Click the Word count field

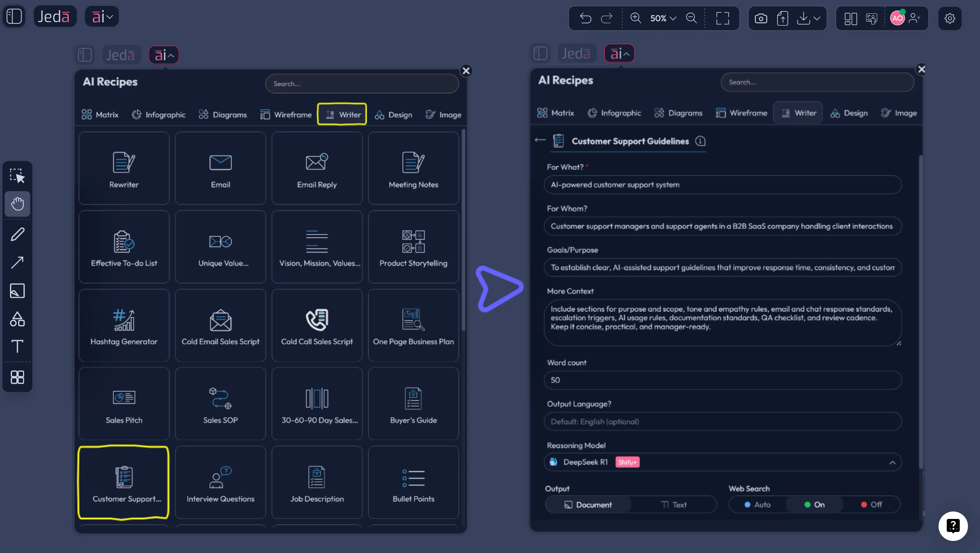[x=723, y=380]
